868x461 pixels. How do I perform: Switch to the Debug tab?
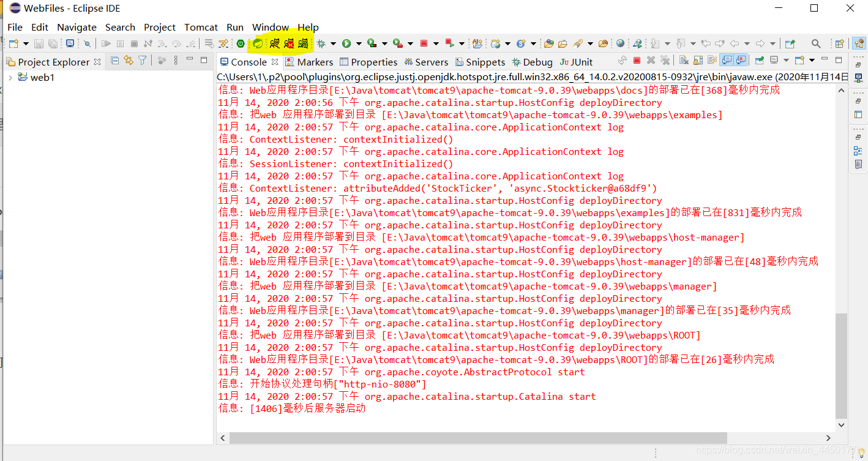[x=533, y=62]
